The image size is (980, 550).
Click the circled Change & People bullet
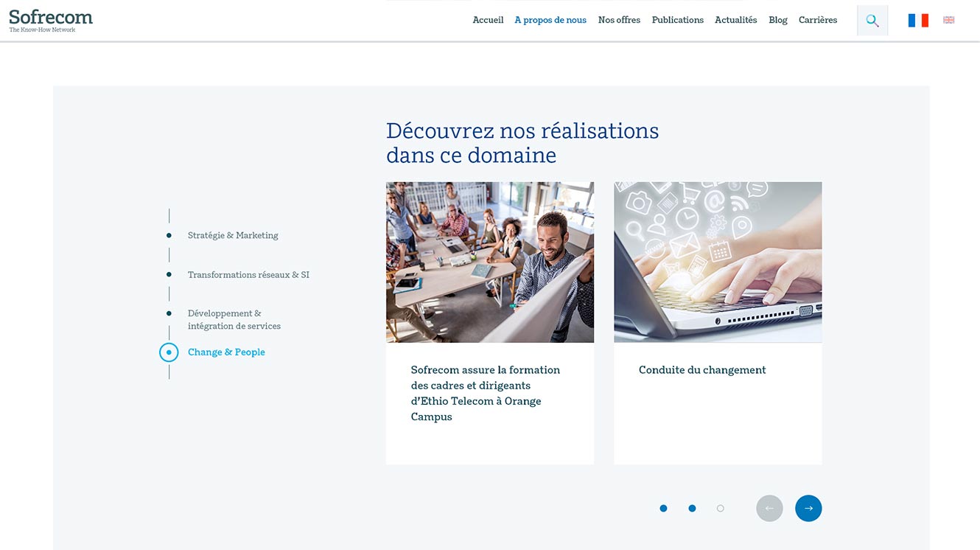[169, 352]
